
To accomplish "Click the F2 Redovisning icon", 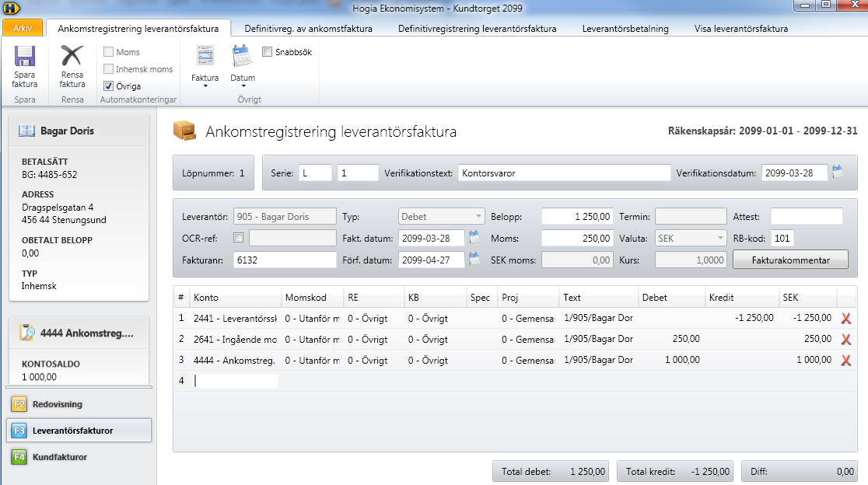I will 19,404.
